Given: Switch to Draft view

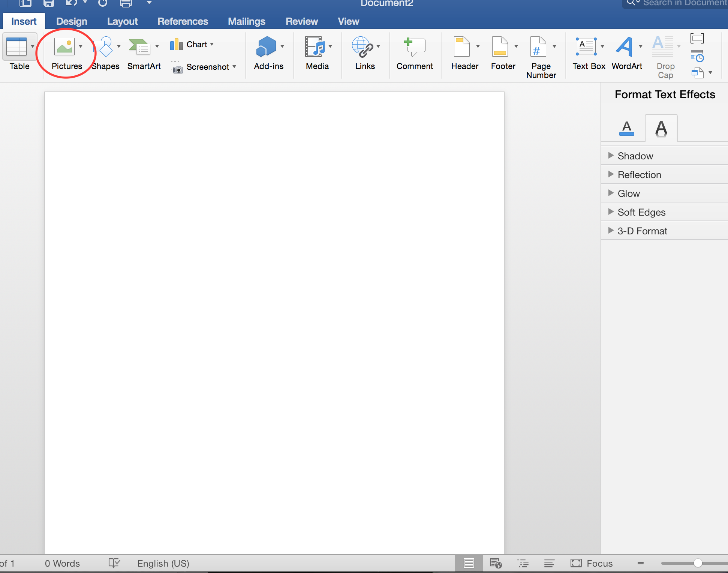Looking at the screenshot, I should (x=550, y=563).
